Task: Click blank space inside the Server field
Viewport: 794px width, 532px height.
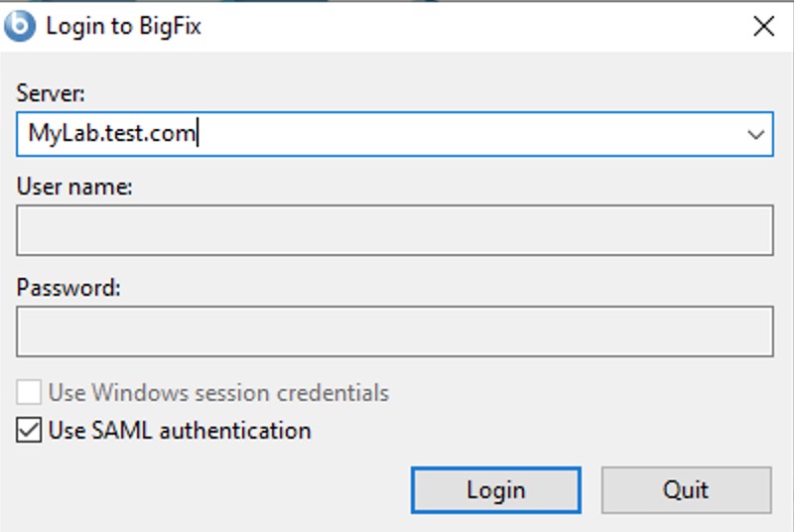Action: pos(447,133)
